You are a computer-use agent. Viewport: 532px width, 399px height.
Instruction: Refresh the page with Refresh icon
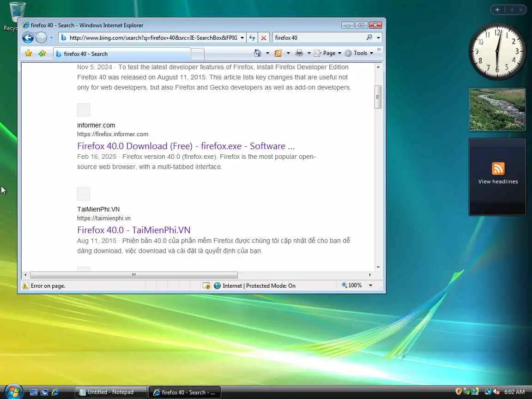click(252, 38)
